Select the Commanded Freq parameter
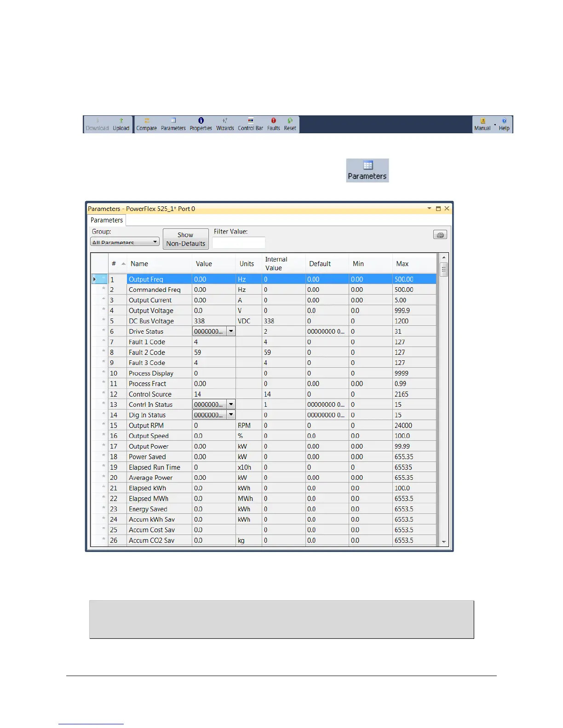 (x=155, y=290)
